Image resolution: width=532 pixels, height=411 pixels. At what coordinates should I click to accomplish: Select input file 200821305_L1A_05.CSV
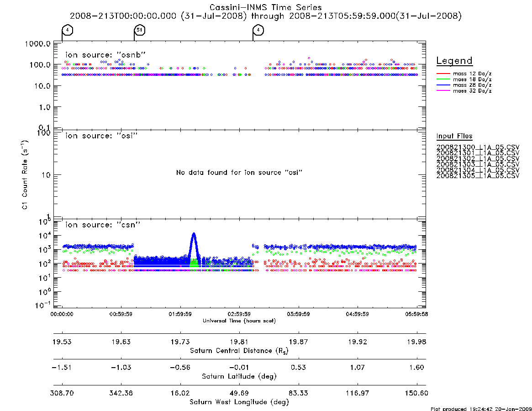[x=478, y=176]
